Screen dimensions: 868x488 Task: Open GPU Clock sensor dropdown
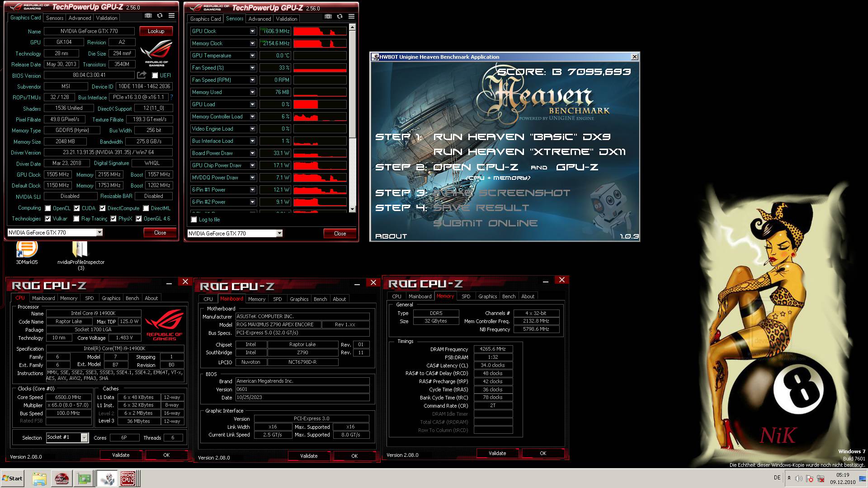click(x=252, y=31)
